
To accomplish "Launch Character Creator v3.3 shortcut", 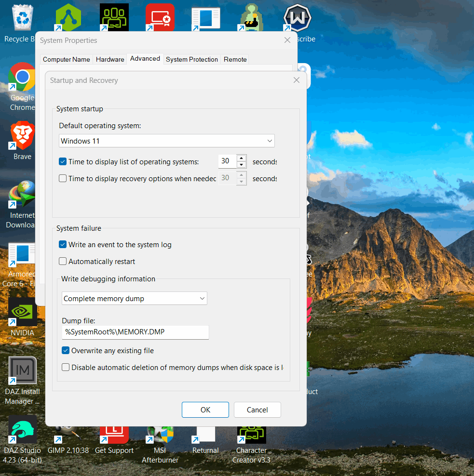I will pos(251,435).
